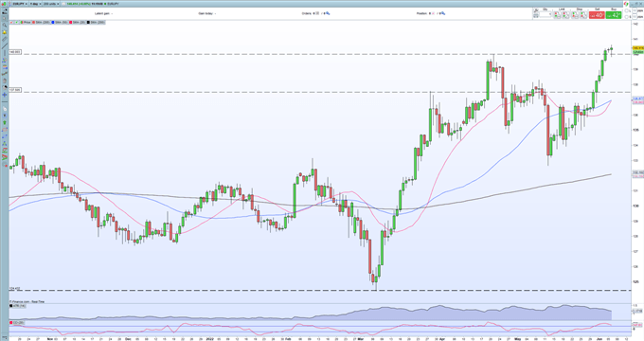The height and width of the screenshot is (341, 644).
Task: Select the red ellipse drawing tool
Action: click(5, 130)
